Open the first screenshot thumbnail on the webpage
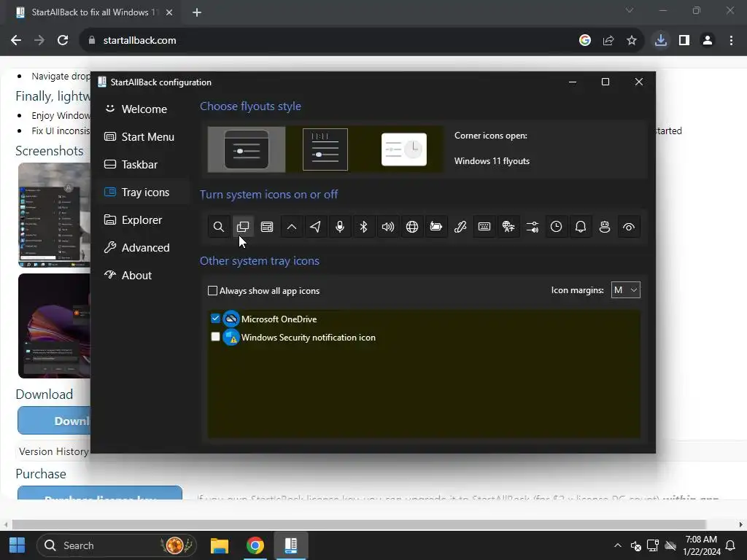This screenshot has height=560, width=747. (x=54, y=215)
